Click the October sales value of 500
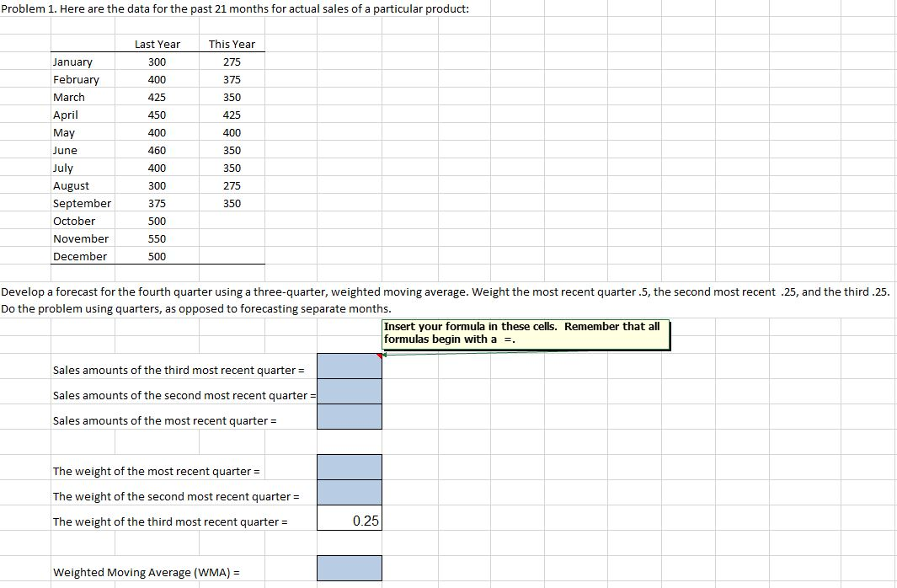The height and width of the screenshot is (588, 897). (157, 221)
